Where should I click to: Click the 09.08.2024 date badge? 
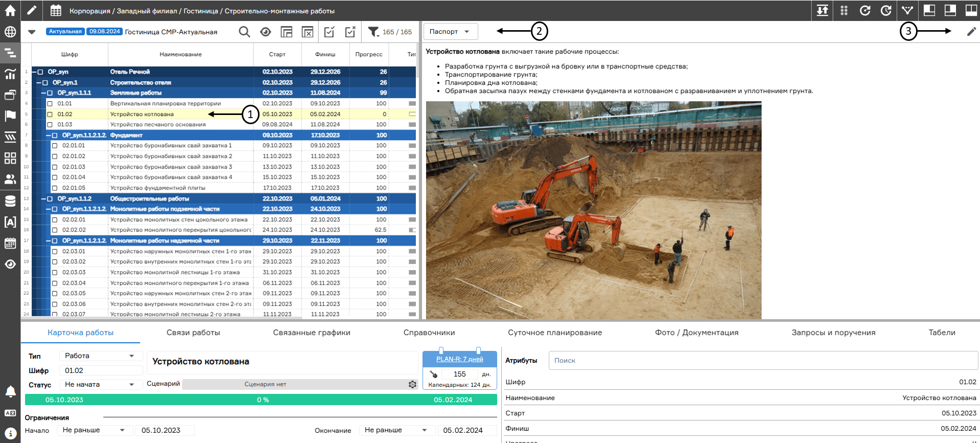click(x=104, y=32)
